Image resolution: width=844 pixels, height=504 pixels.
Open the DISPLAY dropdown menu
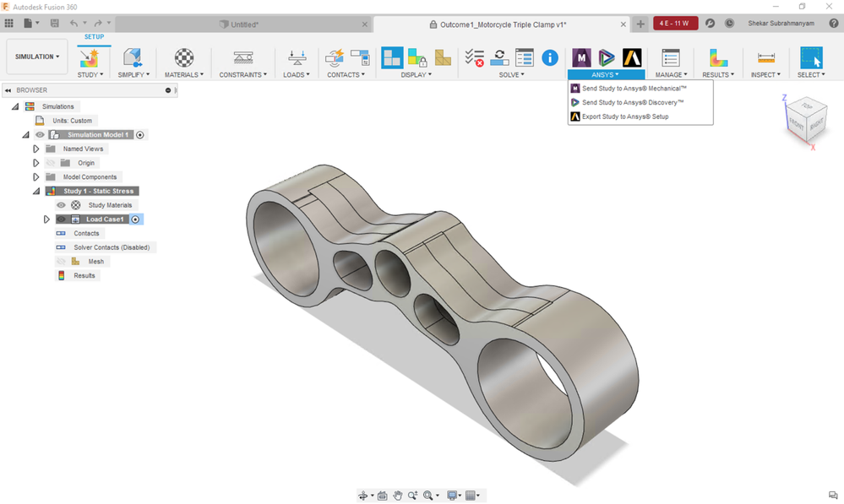click(416, 75)
